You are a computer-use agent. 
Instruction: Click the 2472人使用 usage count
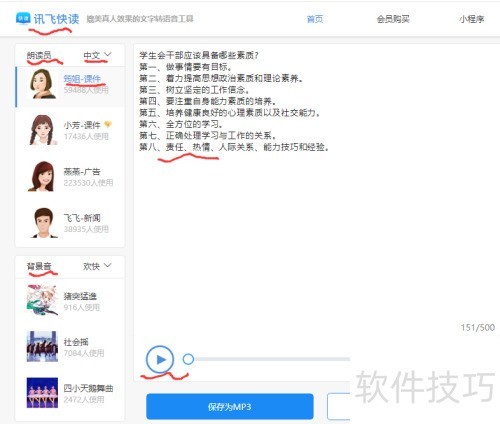pos(84,399)
